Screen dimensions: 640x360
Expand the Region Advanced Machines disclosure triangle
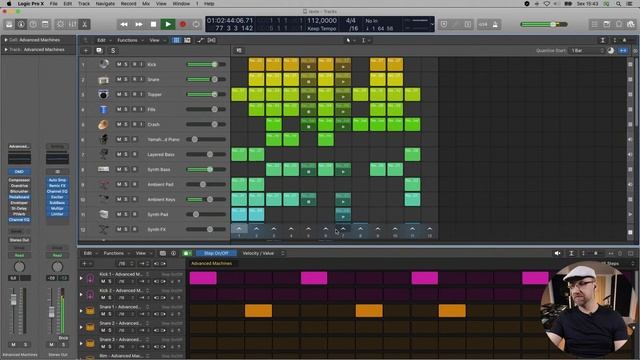point(6,40)
